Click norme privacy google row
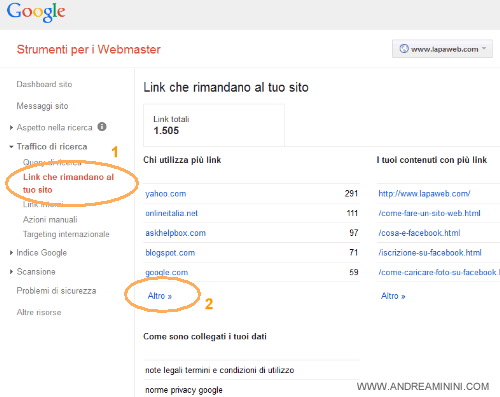The image size is (500, 397). pyautogui.click(x=252, y=389)
